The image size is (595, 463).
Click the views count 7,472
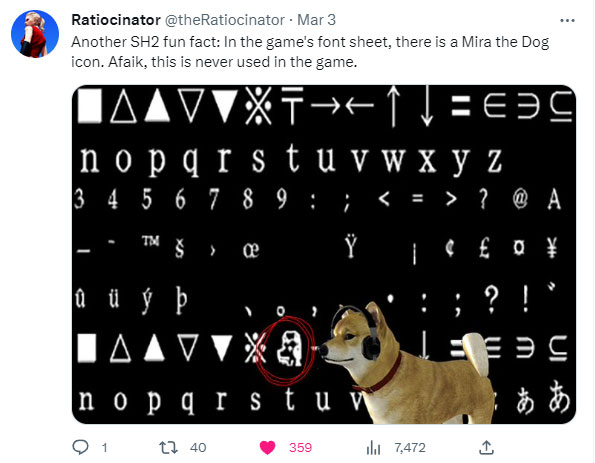[x=410, y=448]
